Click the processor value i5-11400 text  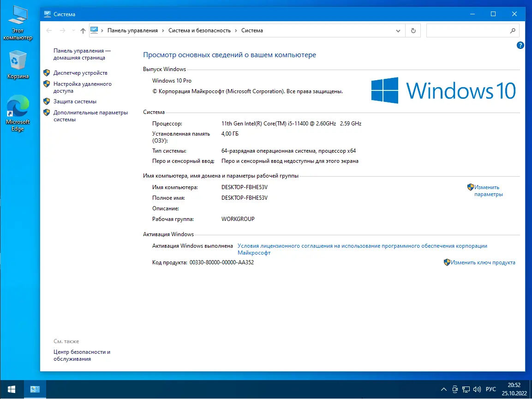[291, 124]
